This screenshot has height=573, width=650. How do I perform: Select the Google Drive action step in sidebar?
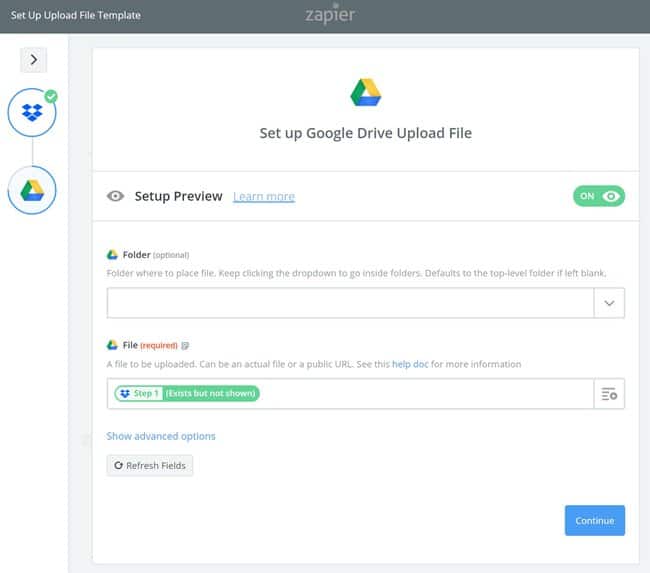point(32,189)
